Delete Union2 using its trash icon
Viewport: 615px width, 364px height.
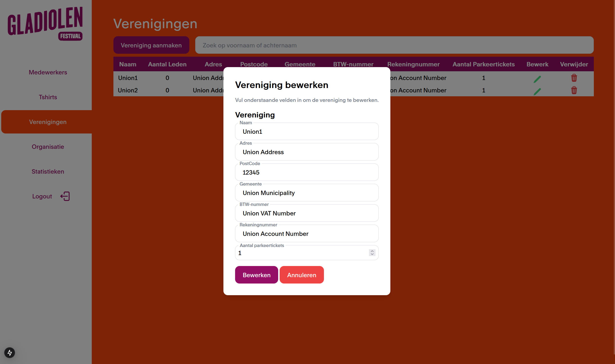[x=574, y=90]
